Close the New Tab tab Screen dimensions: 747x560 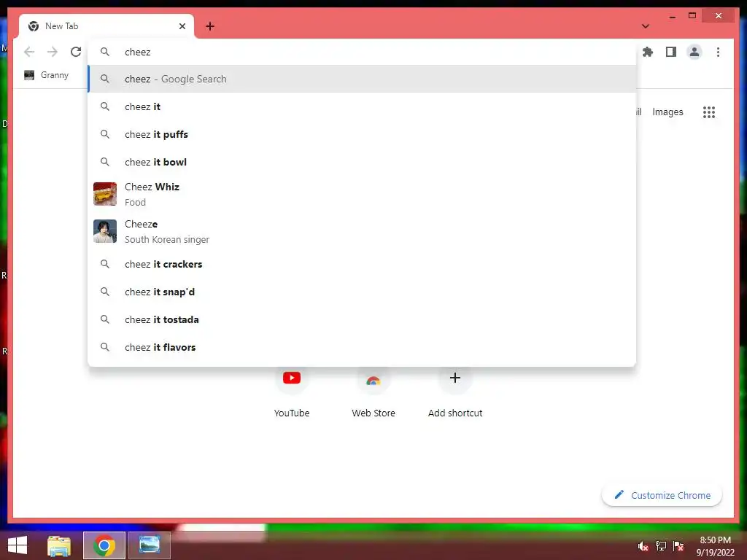tap(182, 26)
